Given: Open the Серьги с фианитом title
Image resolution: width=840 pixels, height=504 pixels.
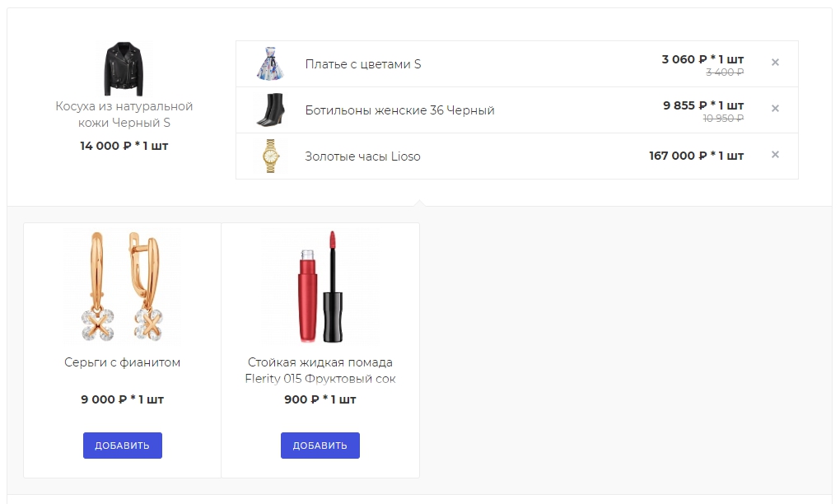Looking at the screenshot, I should pyautogui.click(x=122, y=362).
